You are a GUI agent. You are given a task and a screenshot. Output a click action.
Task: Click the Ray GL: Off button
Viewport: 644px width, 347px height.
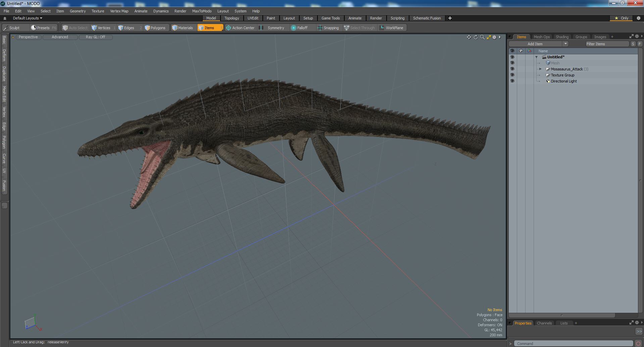pyautogui.click(x=95, y=37)
